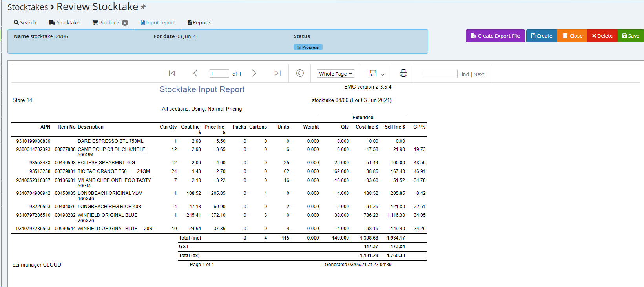Viewport: 644px width, 287px height.
Task: Click the circular back-to-parent-report icon
Action: pos(300,73)
